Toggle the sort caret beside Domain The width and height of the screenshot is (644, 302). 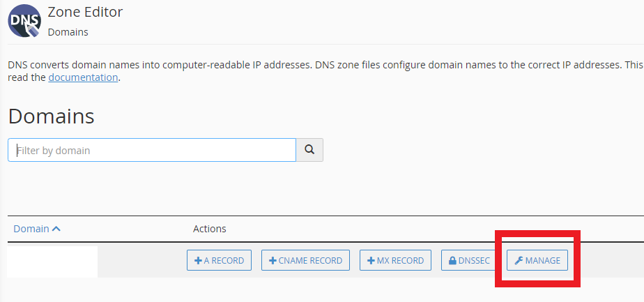tap(56, 229)
